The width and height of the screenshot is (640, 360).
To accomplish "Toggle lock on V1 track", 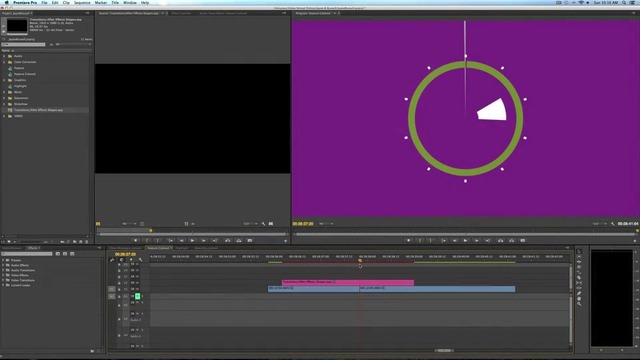I will tap(119, 289).
